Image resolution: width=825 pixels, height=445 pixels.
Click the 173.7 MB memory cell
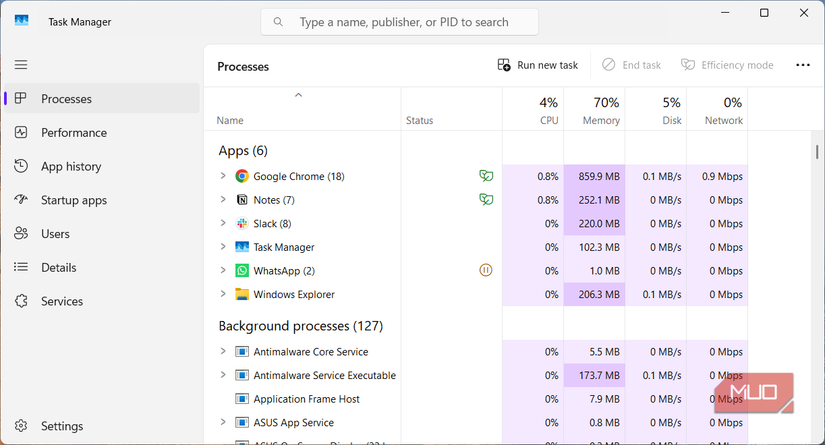595,375
